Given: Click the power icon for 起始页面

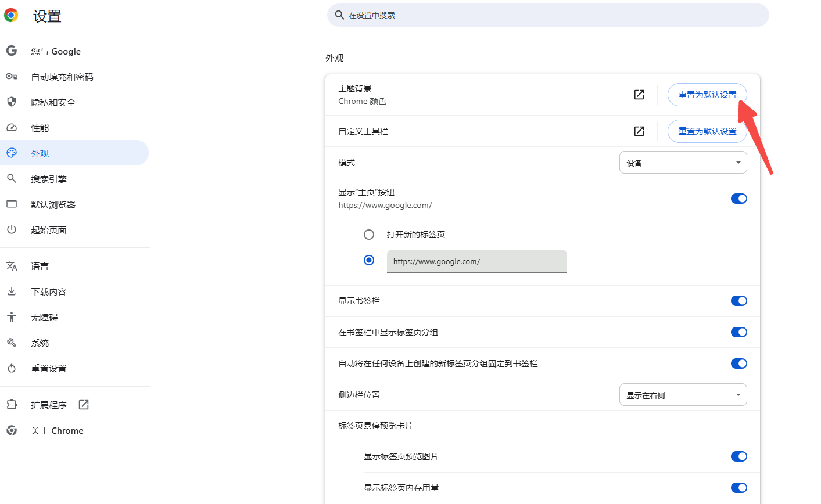Looking at the screenshot, I should pyautogui.click(x=12, y=230).
